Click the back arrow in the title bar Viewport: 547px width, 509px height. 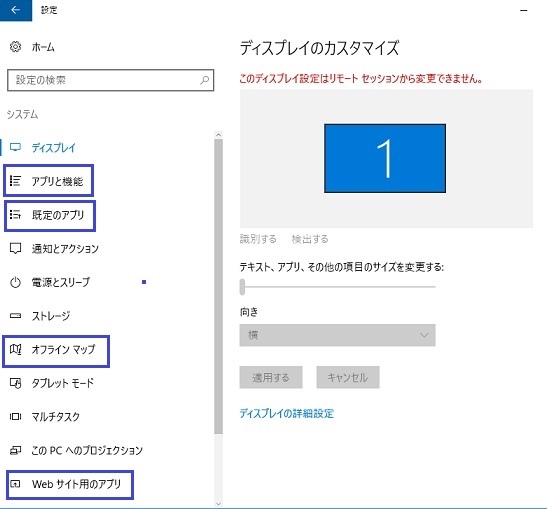tap(15, 10)
